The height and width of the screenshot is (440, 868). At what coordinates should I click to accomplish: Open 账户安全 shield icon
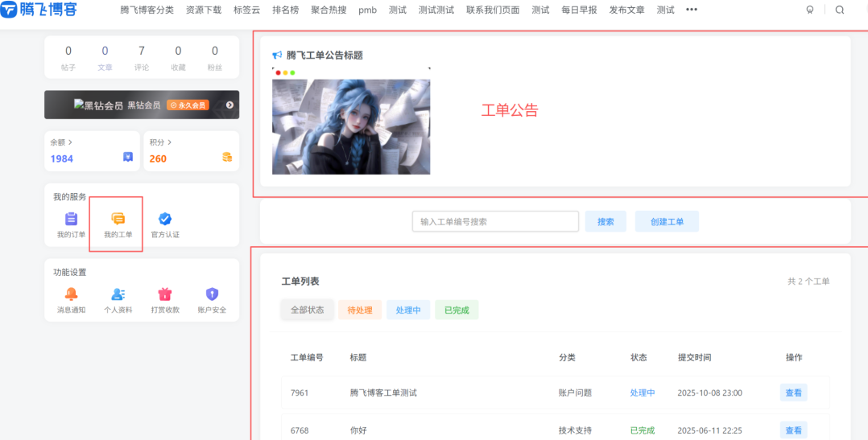pyautogui.click(x=212, y=294)
